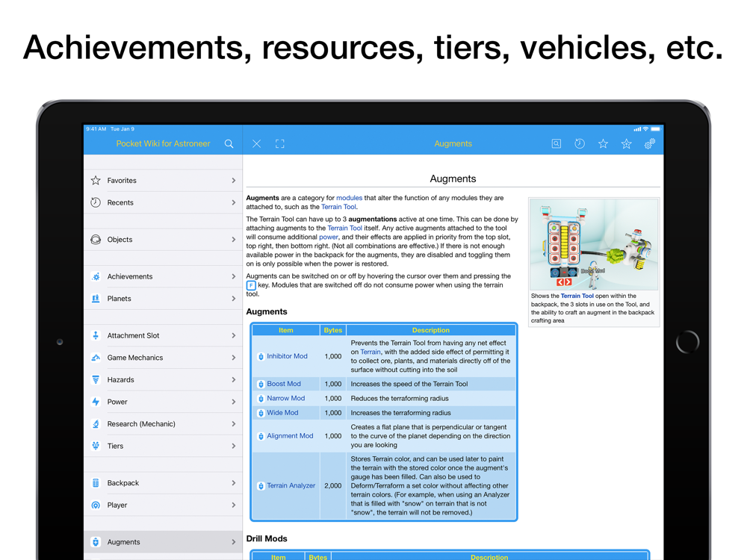Click the Hazards icon in sidebar
The height and width of the screenshot is (560, 747).
click(x=96, y=379)
